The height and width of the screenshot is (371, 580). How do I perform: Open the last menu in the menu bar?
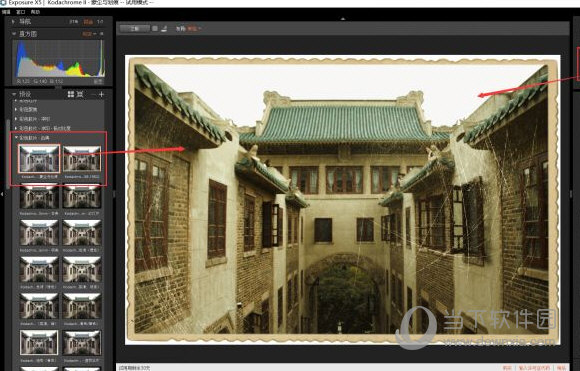35,12
